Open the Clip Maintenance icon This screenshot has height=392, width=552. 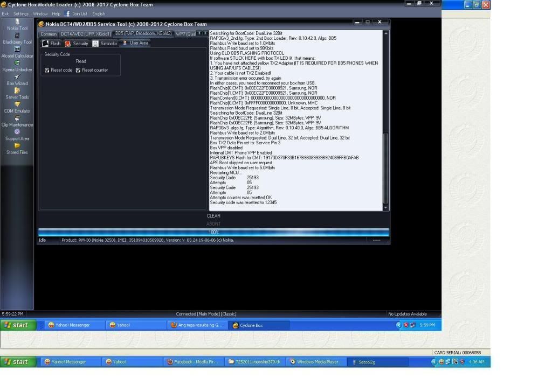pyautogui.click(x=17, y=118)
